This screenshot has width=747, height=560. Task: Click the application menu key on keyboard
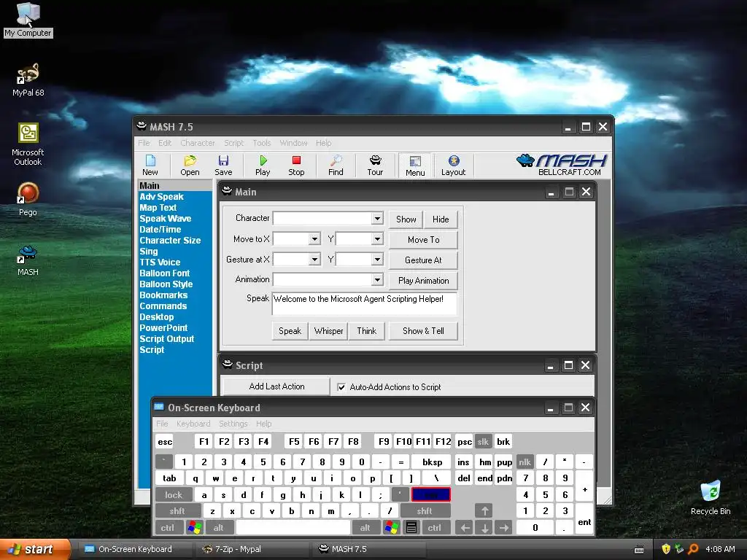(411, 528)
